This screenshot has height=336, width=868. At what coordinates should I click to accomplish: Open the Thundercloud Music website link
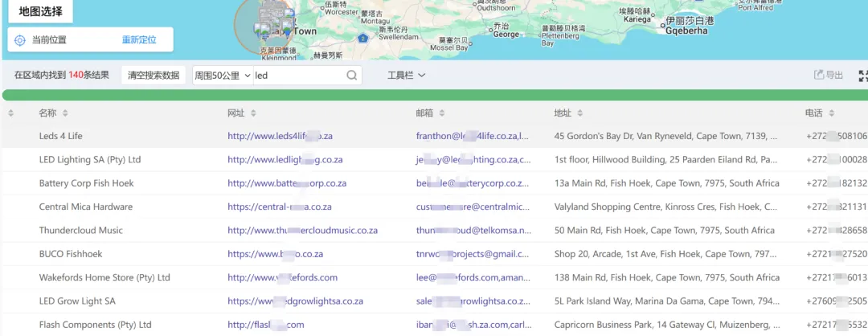pos(302,230)
